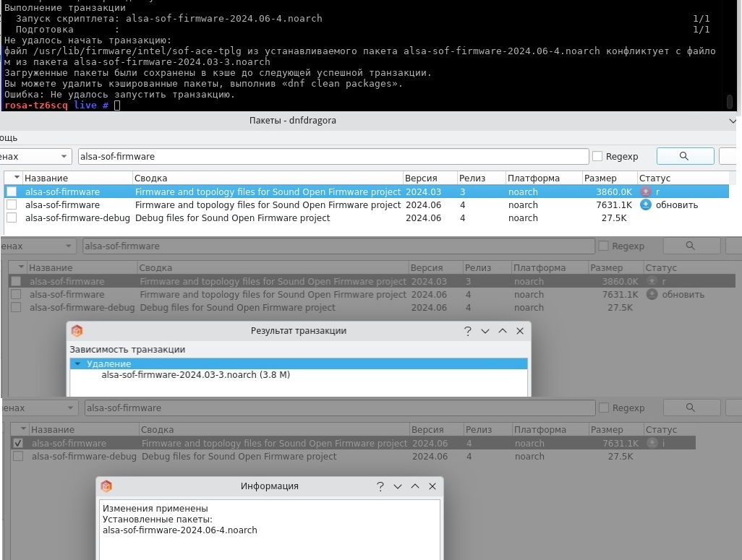Screen dimensions: 742x560
Task: Click the sort arrow before 'Название' in the top list header
Action: 17,178
